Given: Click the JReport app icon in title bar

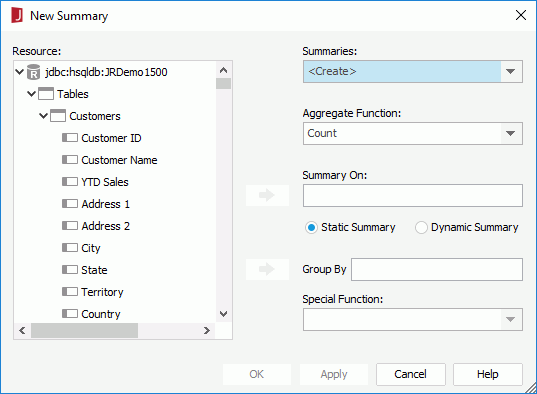Looking at the screenshot, I should coord(17,15).
